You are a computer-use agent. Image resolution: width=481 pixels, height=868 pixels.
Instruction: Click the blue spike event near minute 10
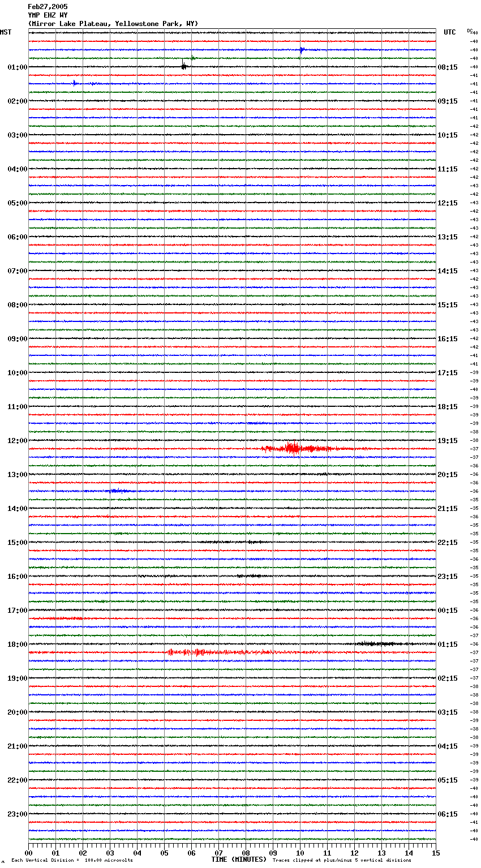(x=302, y=50)
